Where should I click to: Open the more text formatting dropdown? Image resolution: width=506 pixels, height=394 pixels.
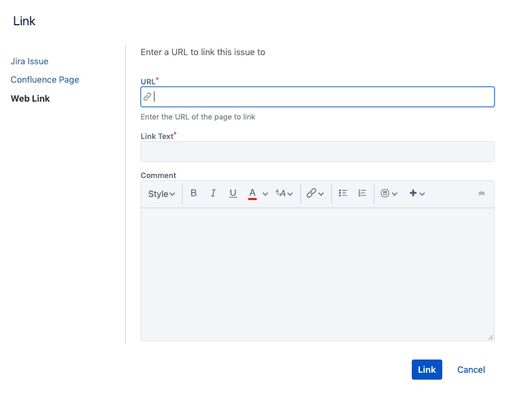[284, 193]
